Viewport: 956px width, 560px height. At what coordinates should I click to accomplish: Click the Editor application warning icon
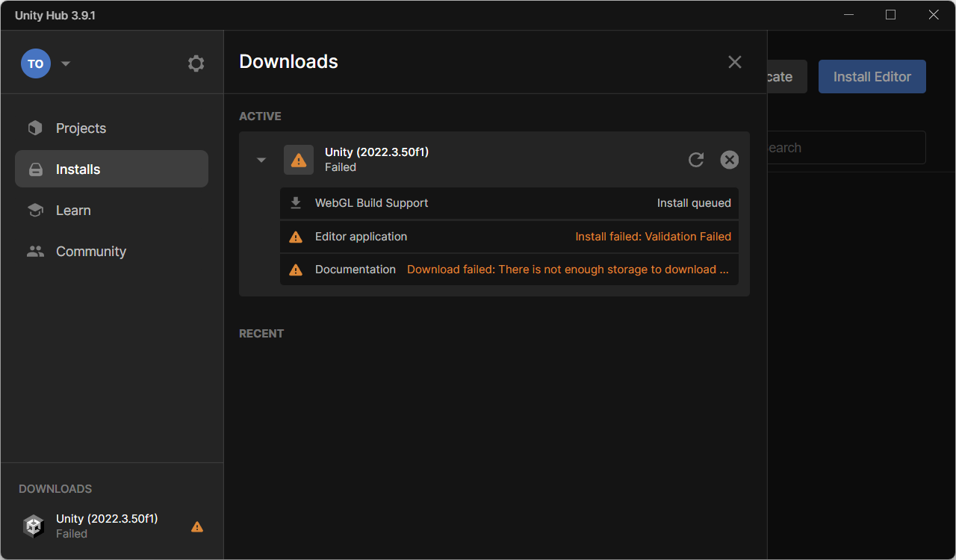[296, 237]
